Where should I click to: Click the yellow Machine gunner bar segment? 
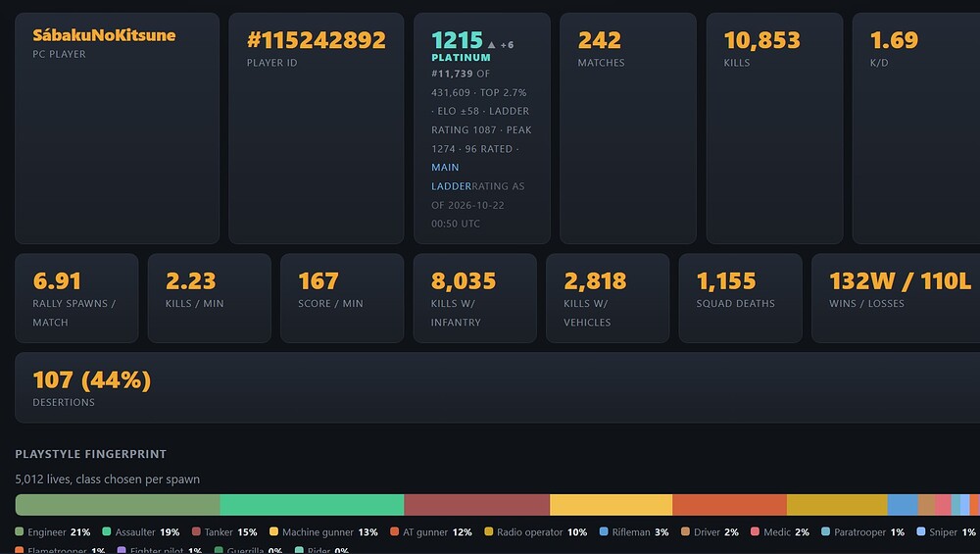[612, 505]
